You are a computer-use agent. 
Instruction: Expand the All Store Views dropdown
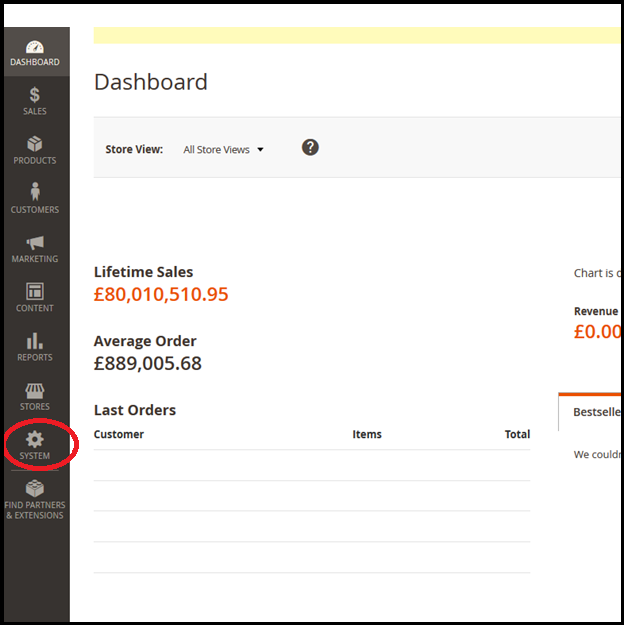coord(223,150)
